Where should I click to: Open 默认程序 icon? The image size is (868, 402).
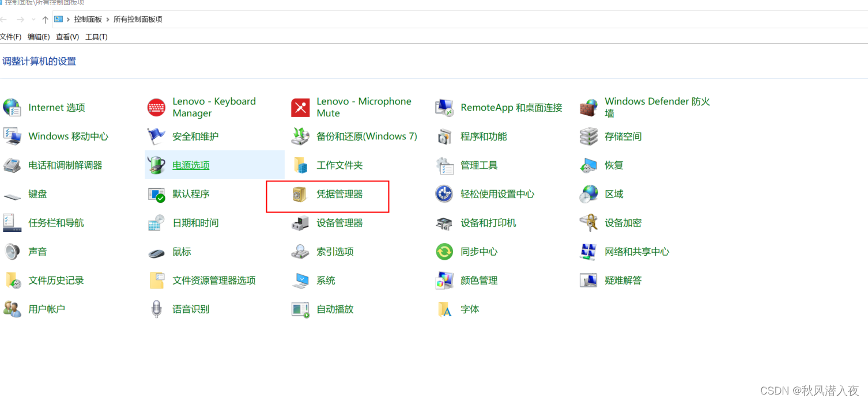156,194
